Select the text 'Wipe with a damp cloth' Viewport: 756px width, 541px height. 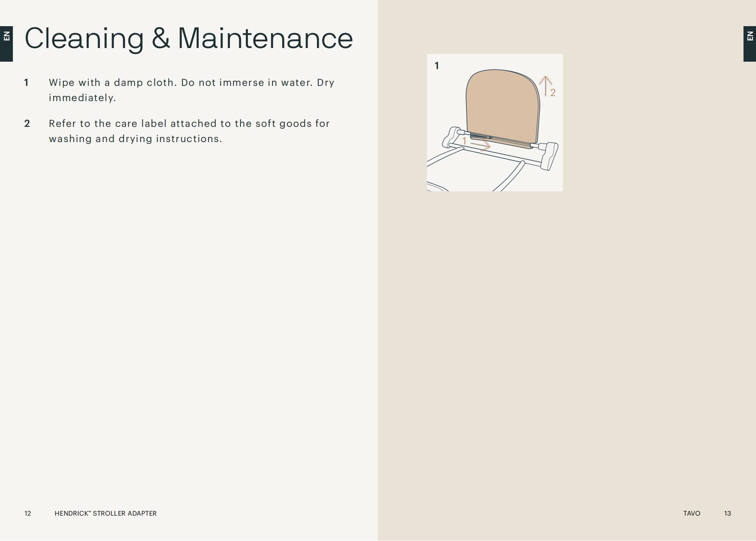(x=111, y=83)
